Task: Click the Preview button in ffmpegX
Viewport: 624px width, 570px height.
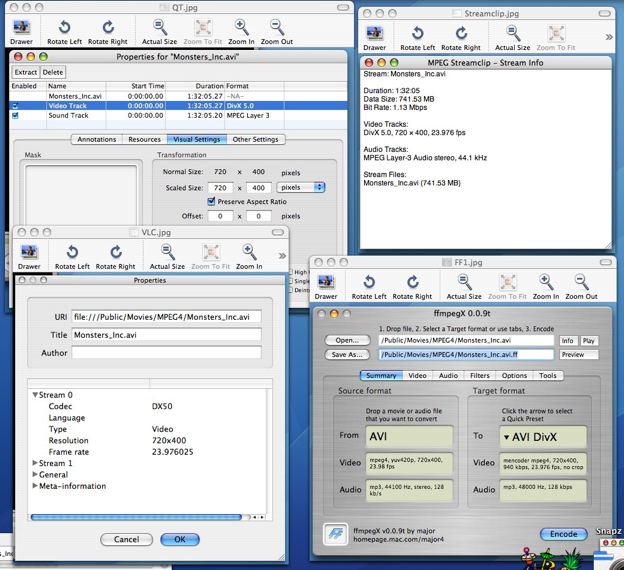Action: 579,355
